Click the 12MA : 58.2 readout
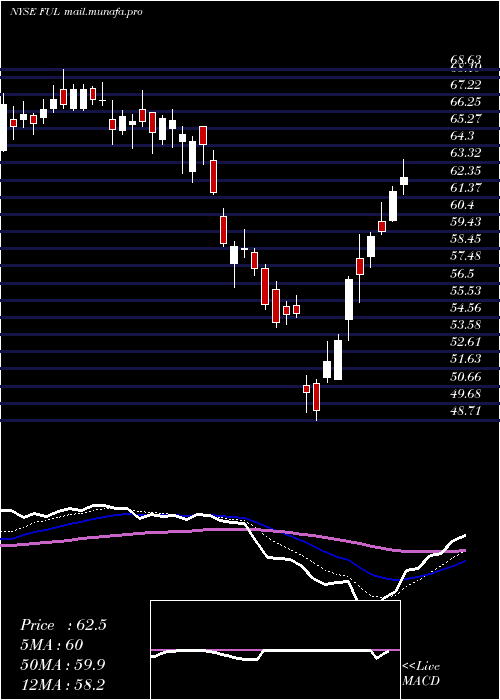This screenshot has height=700, width=500. (x=63, y=684)
